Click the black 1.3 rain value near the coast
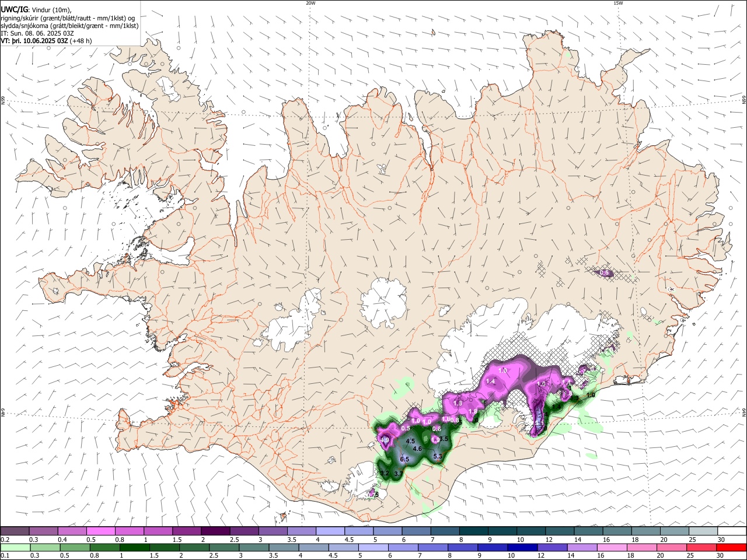This screenshot has height=560, width=747. pos(574,399)
